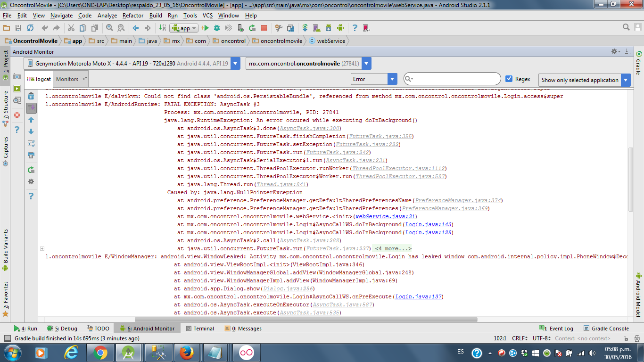Click the horizontal logcat scrollbar
644x362 pixels.
[x=306, y=319]
